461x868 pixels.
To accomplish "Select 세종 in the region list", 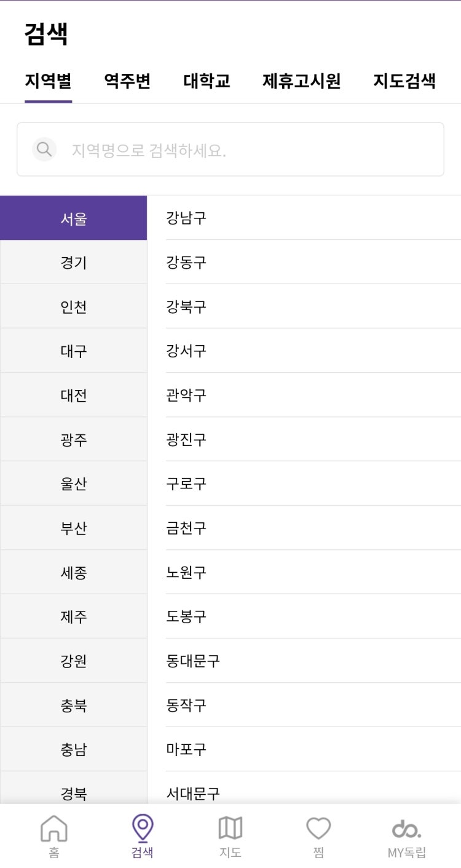I will click(x=74, y=572).
